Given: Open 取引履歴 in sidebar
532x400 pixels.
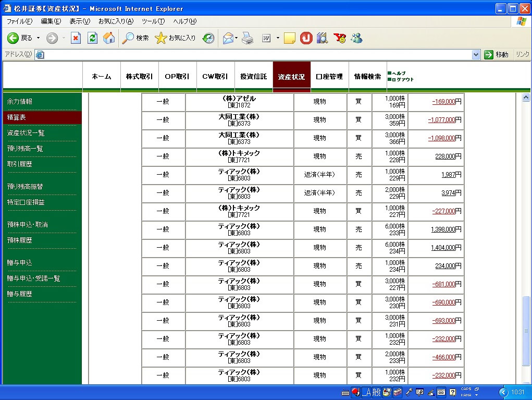Looking at the screenshot, I should (20, 164).
